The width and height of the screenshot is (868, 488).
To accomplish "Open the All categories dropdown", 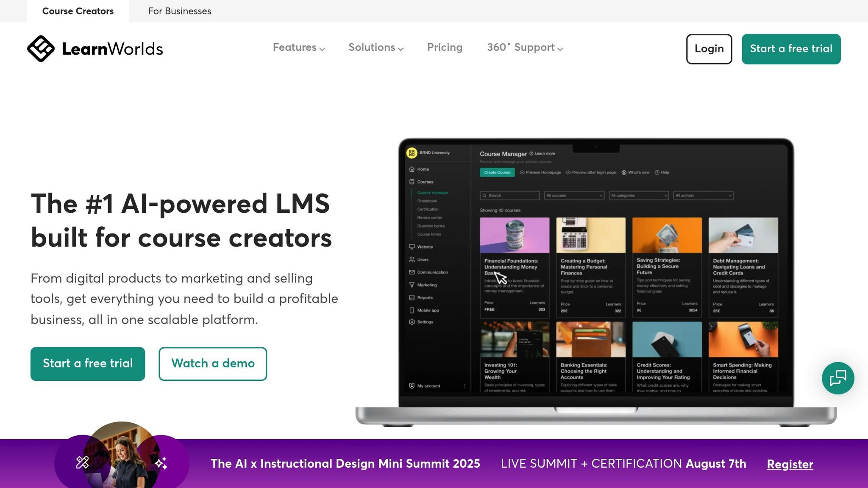I will (639, 195).
